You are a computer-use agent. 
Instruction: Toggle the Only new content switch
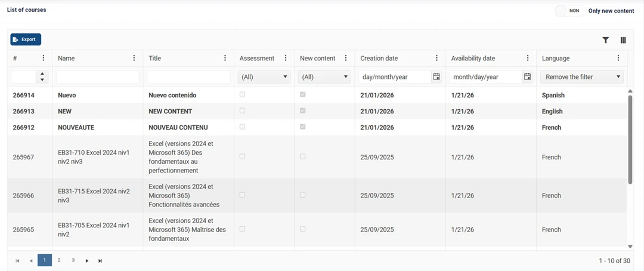(570, 11)
